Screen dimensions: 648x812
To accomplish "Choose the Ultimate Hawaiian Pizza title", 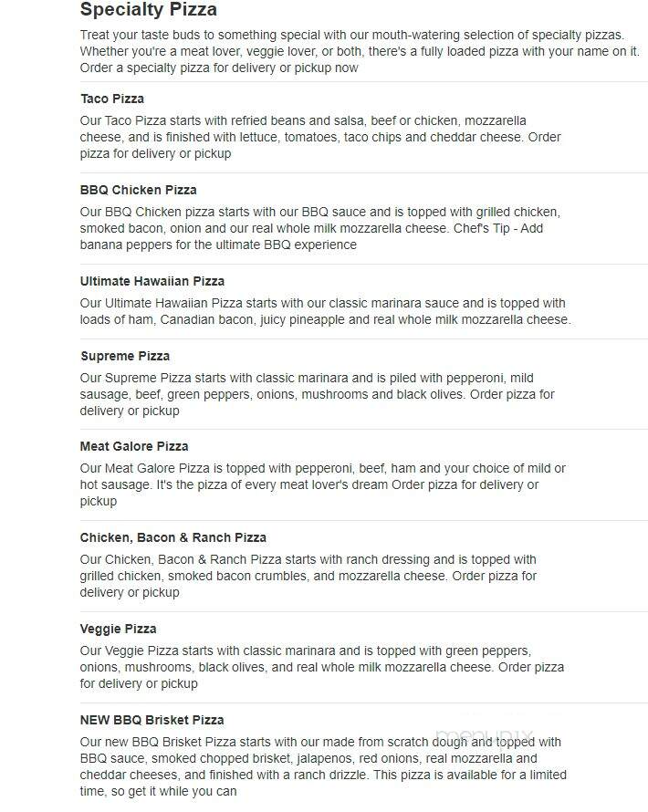I will pyautogui.click(x=152, y=281).
